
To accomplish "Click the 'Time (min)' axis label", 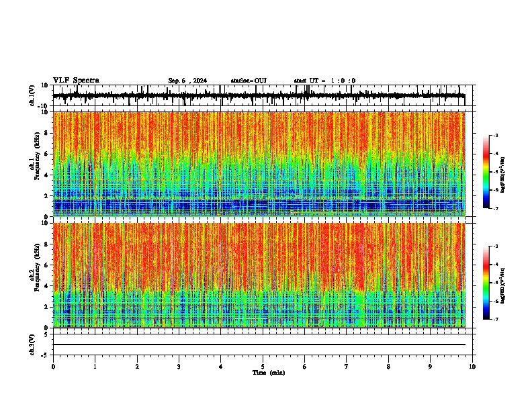I will (x=269, y=373).
